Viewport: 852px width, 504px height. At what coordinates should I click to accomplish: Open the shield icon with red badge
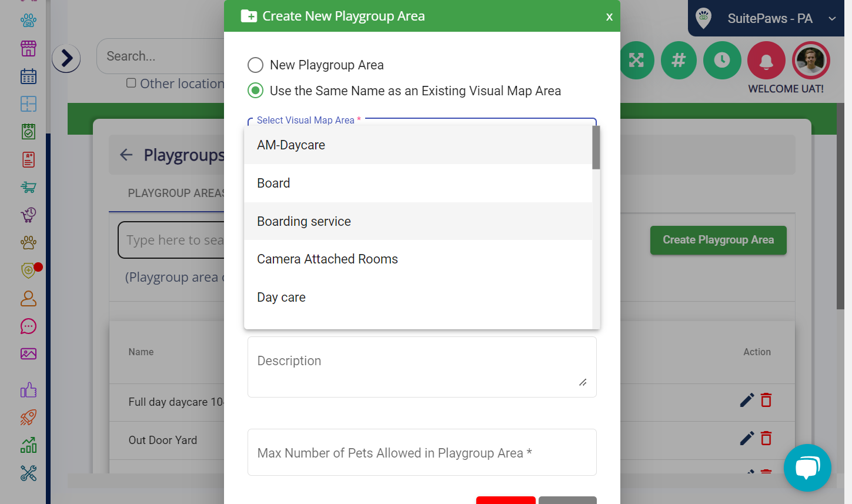[x=29, y=270]
